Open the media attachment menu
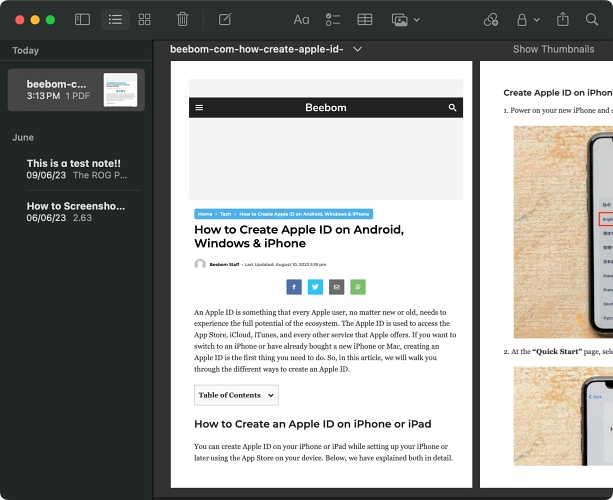This screenshot has height=500, width=613. click(405, 20)
